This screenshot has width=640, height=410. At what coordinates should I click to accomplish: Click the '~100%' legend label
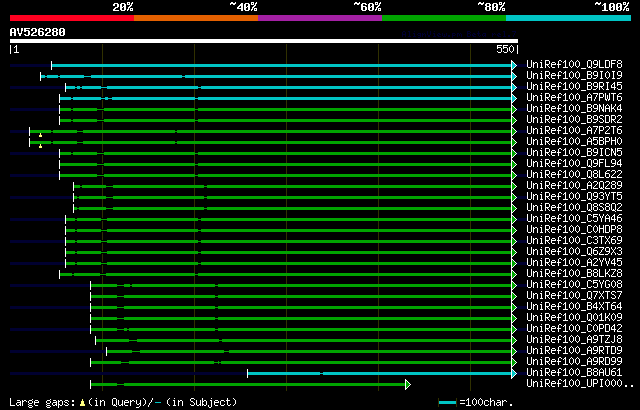click(x=612, y=7)
